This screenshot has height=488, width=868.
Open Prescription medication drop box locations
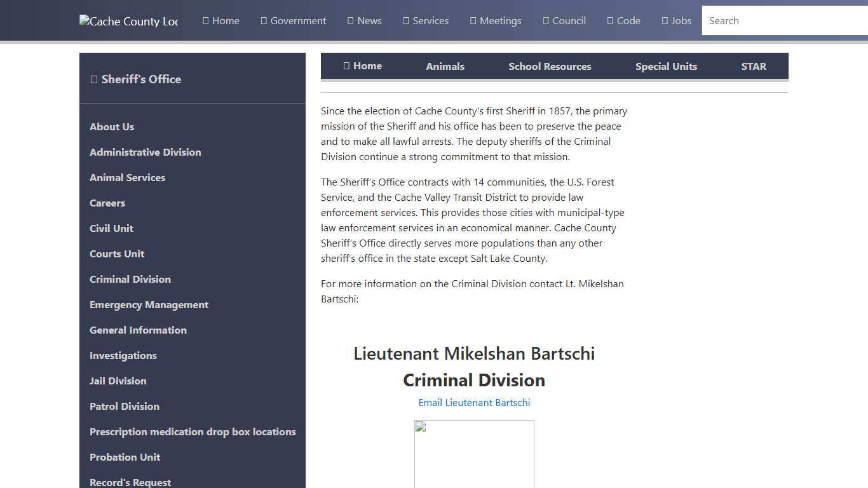click(x=193, y=431)
